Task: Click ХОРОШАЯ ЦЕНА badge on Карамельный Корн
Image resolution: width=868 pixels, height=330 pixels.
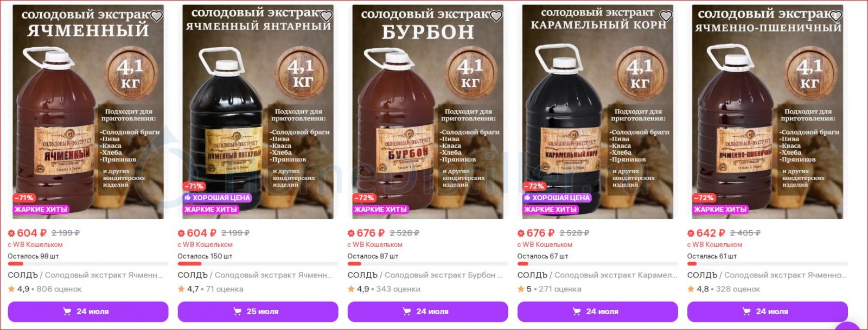Action: point(557,198)
